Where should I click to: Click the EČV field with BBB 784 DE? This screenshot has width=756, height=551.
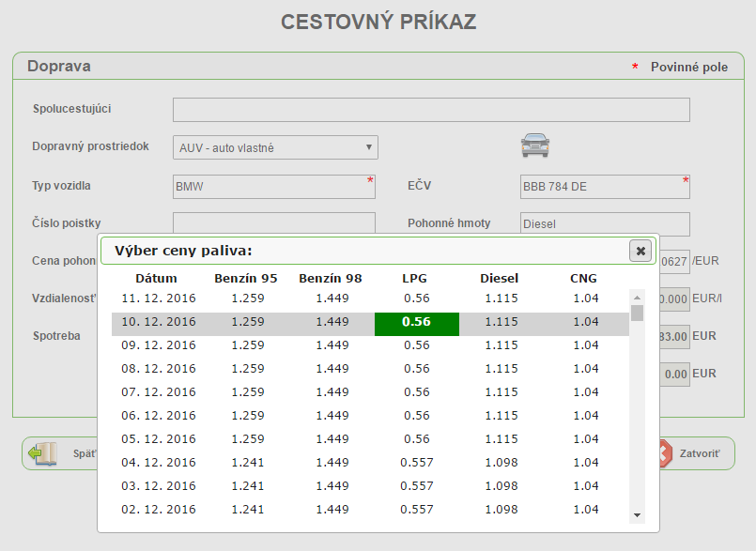pos(604,187)
